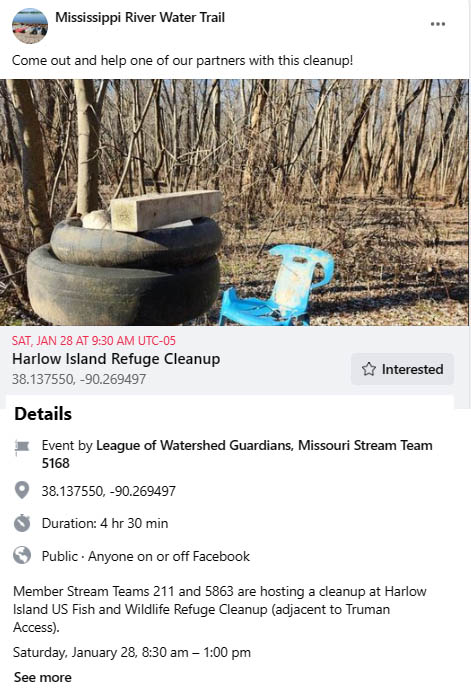The image size is (471, 692).
Task: Click the flag icon beside Event by
Action: 22,447
